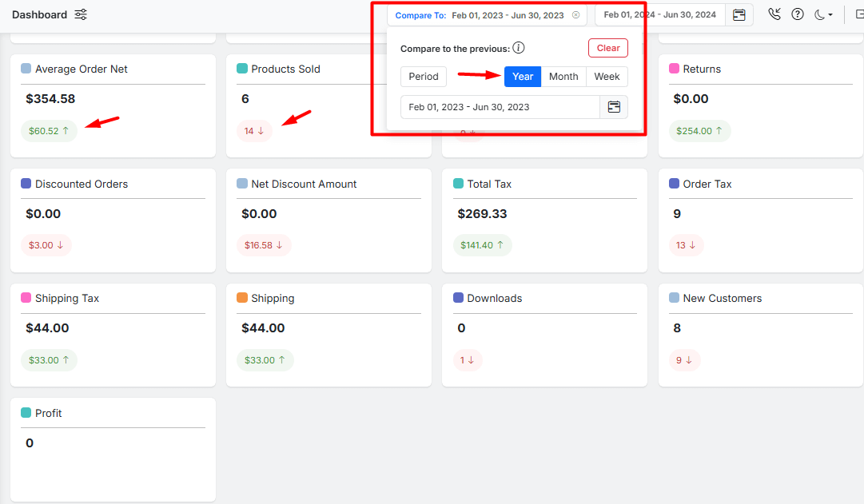
Task: Open the Feb 01, 2024 - Jun 30, 2024 range
Action: [659, 15]
